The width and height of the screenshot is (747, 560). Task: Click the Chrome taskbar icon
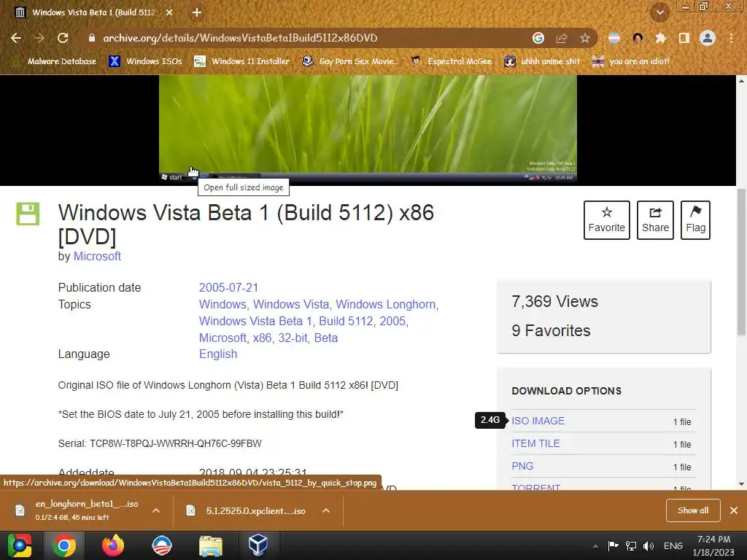(64, 545)
